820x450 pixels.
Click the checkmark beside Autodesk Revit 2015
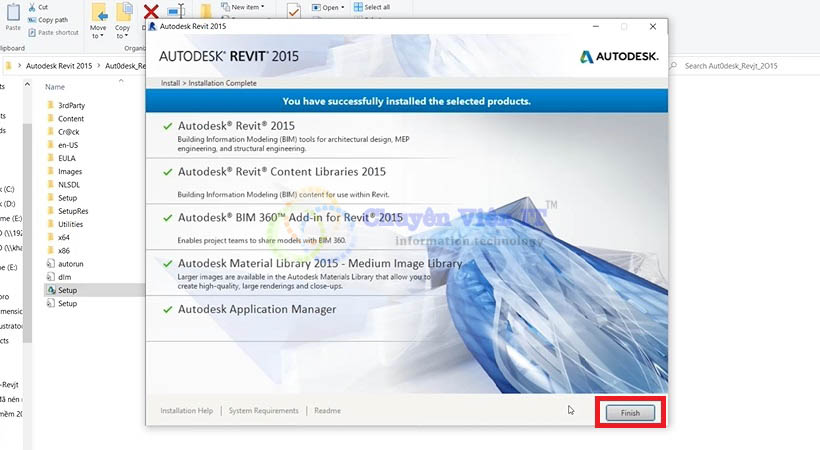click(167, 126)
